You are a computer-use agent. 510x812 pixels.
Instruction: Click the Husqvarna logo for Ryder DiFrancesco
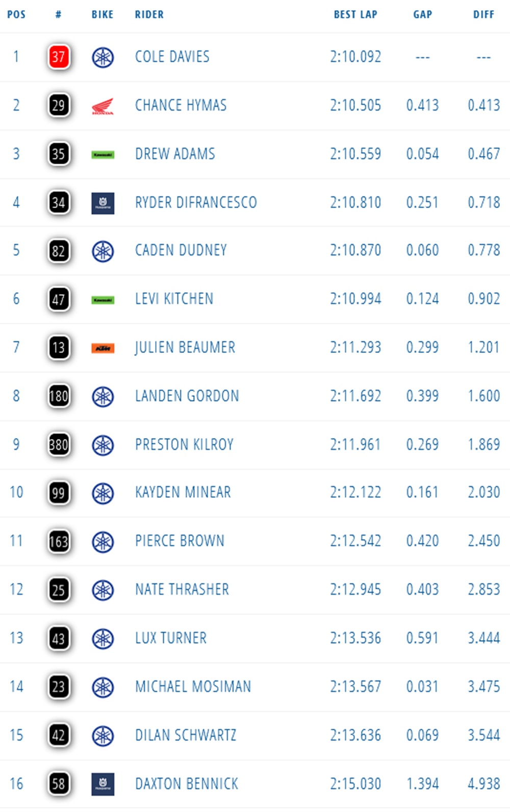(103, 202)
